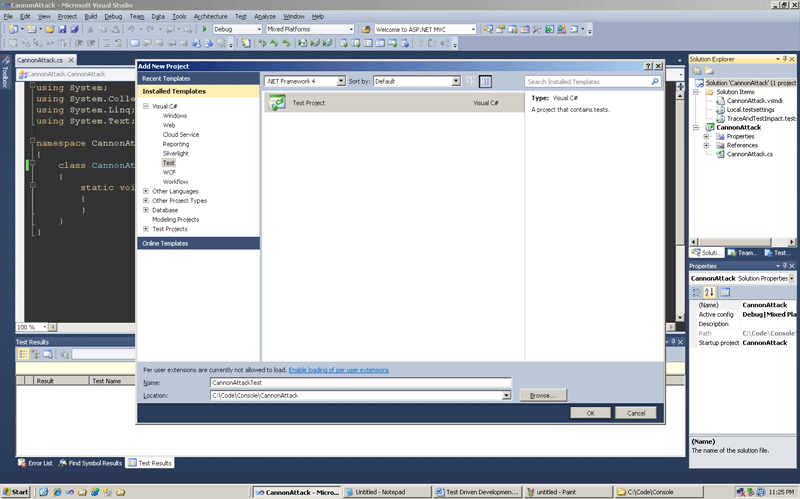Select CannonAttack.cs in Solution Explorer
This screenshot has width=800, height=499.
click(x=749, y=154)
